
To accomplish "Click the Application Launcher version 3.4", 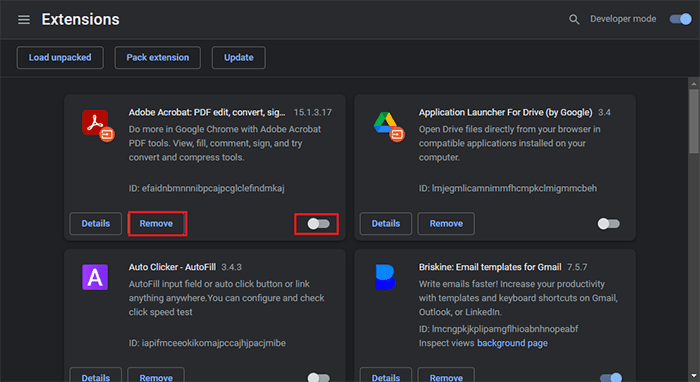I will (x=604, y=112).
